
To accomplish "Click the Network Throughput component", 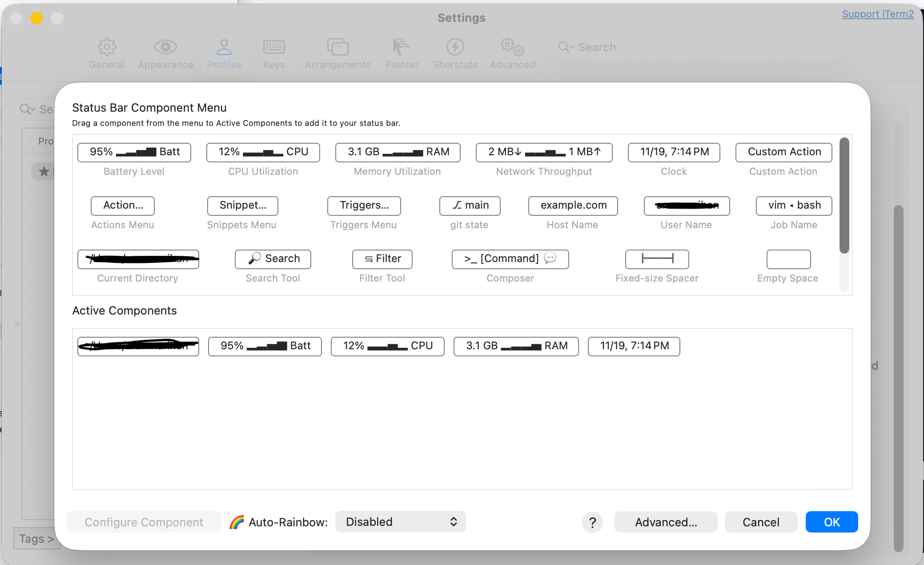I will point(544,152).
